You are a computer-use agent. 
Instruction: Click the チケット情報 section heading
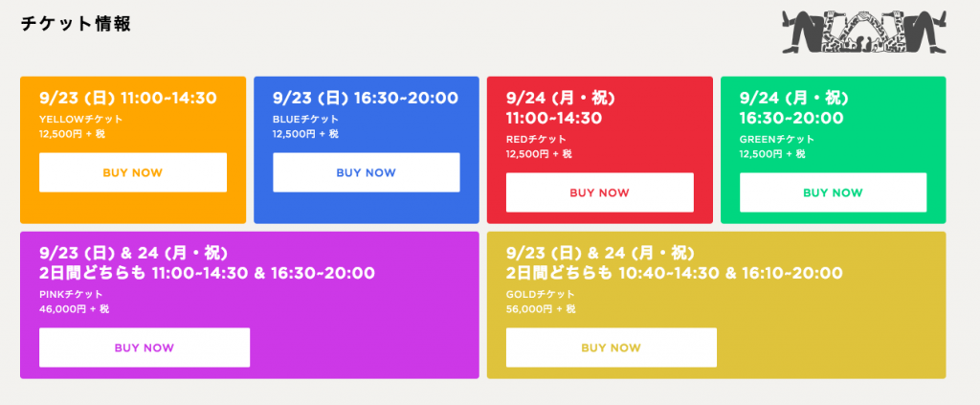pos(76,24)
